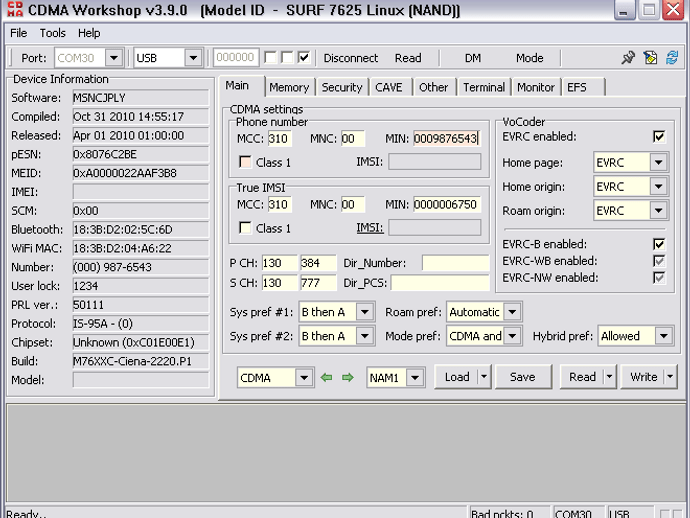690x518 pixels.
Task: Open the Hybrid pref Allowed dropdown
Action: point(664,336)
